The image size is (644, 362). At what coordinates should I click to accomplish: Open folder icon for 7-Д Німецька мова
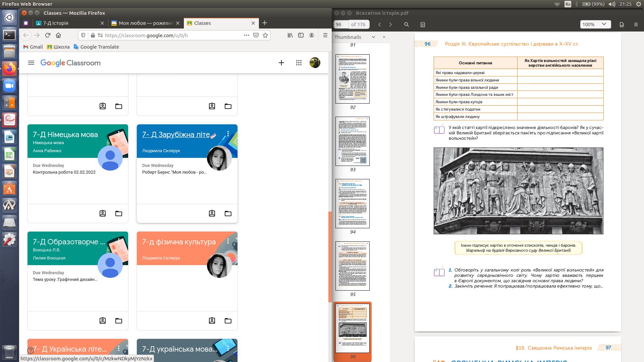pyautogui.click(x=119, y=214)
